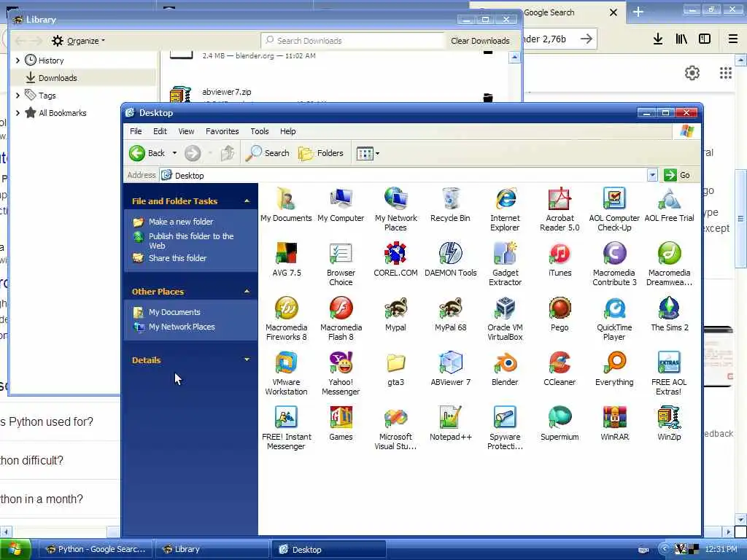Open the Address bar dropdown arrow

pyautogui.click(x=652, y=175)
